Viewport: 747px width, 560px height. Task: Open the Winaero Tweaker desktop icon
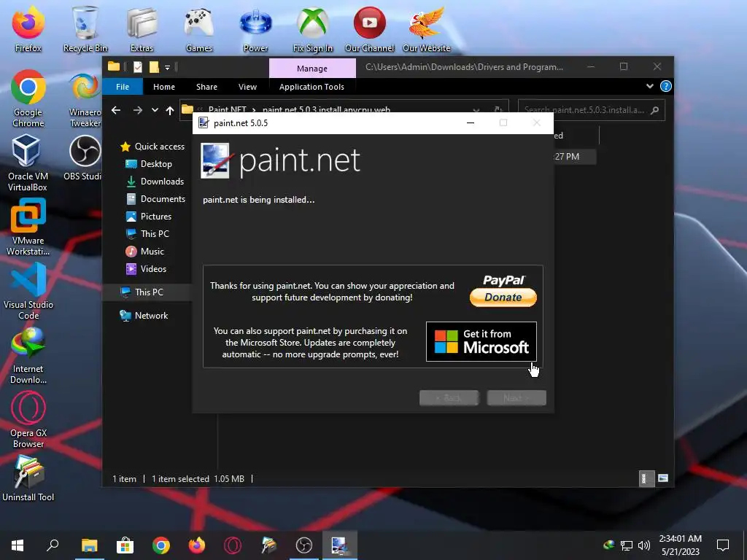click(85, 98)
